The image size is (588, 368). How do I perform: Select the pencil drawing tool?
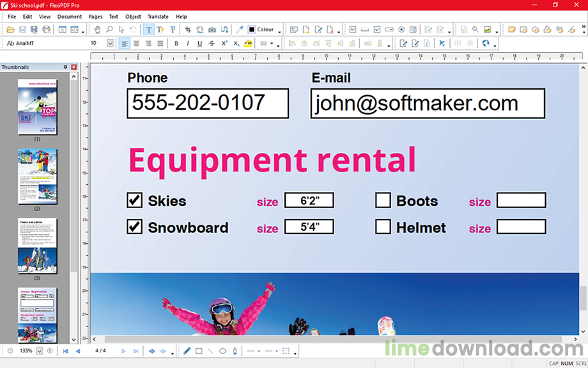coord(187,351)
